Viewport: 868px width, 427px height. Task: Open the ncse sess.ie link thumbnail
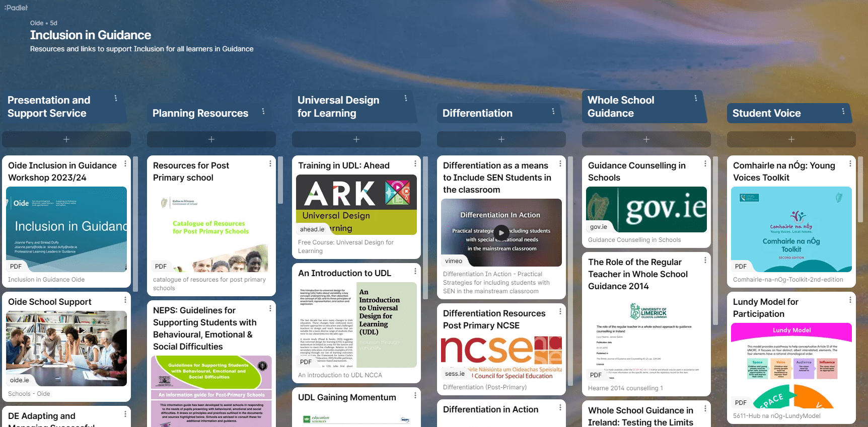click(x=501, y=357)
